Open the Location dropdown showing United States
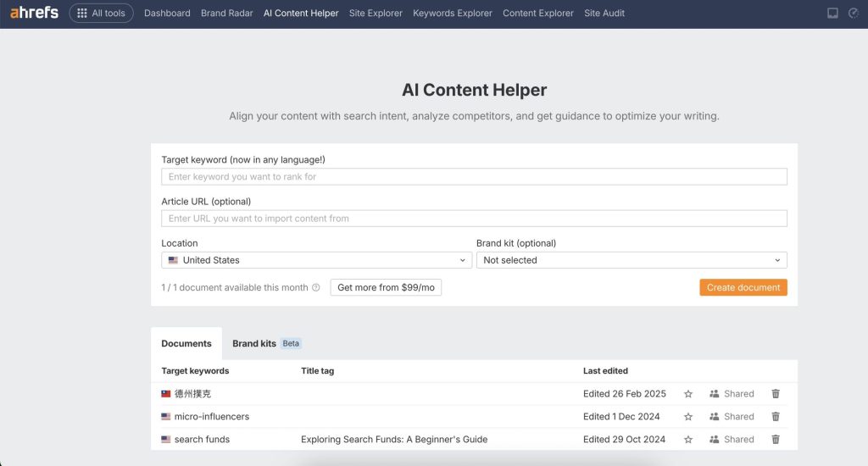The height and width of the screenshot is (466, 868). pyautogui.click(x=317, y=260)
